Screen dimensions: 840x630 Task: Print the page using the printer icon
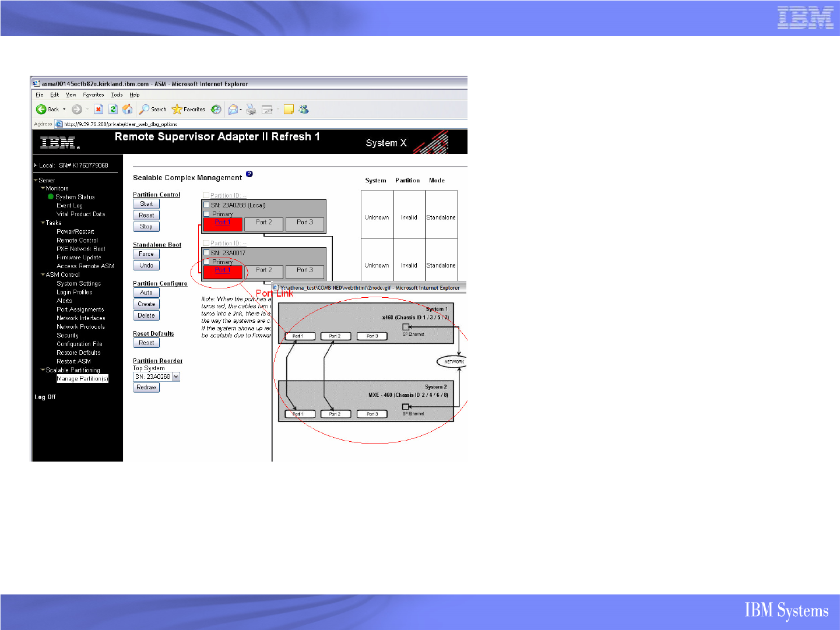(x=251, y=109)
